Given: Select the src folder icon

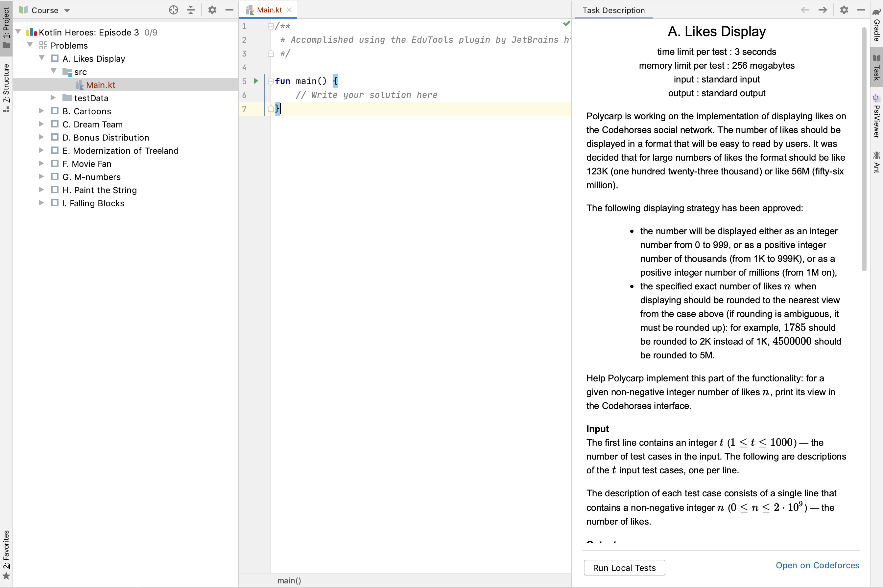Looking at the screenshot, I should click(67, 72).
